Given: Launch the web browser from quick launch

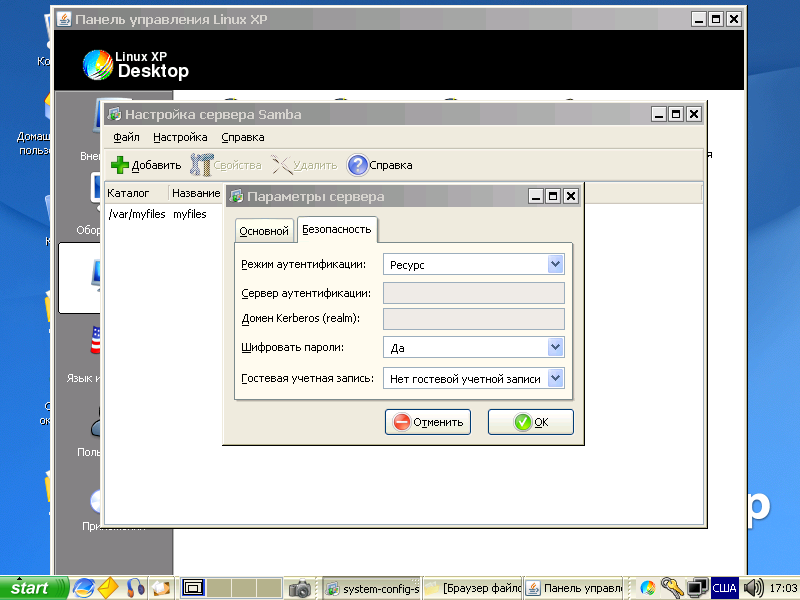Looking at the screenshot, I should click(x=83, y=588).
